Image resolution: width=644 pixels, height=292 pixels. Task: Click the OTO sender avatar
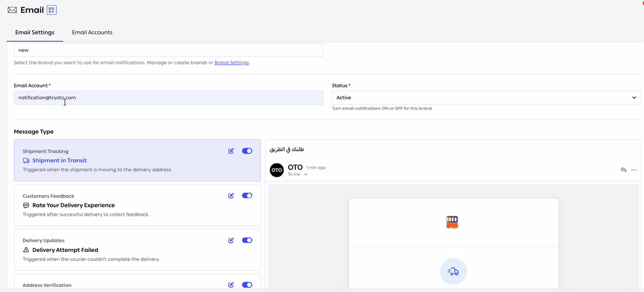[x=277, y=170]
